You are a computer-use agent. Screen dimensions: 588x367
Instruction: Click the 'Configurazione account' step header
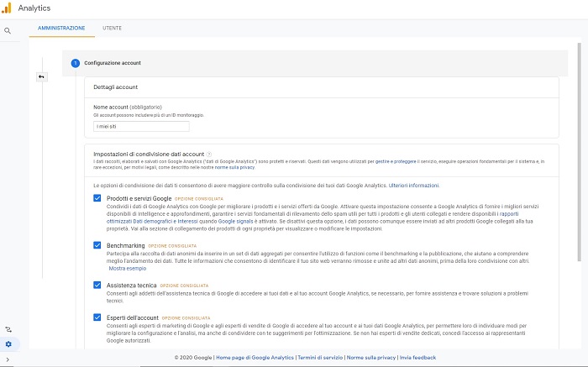tap(315, 63)
